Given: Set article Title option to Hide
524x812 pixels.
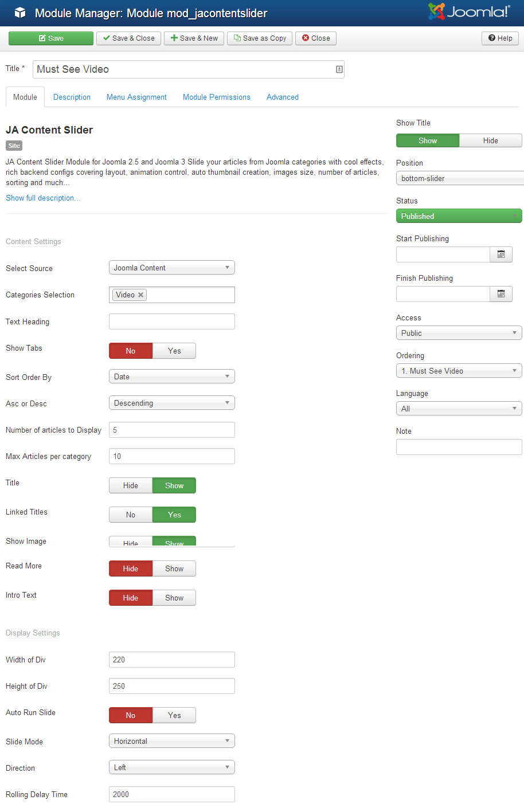Looking at the screenshot, I should (131, 485).
